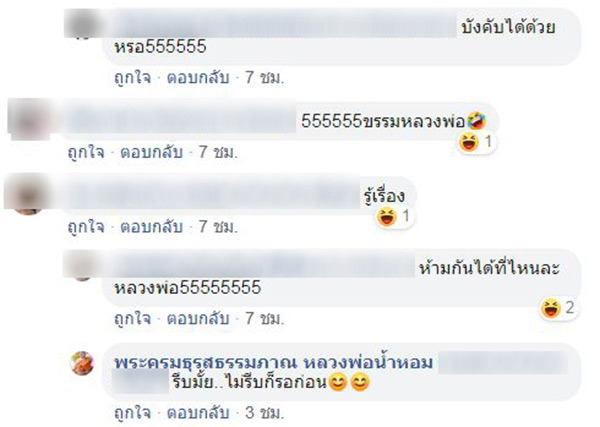Open haha reactions count 2 on 'ห้ามกันได้ที่ไหนละ' comment
The height and width of the screenshot is (427, 600).
[558, 308]
